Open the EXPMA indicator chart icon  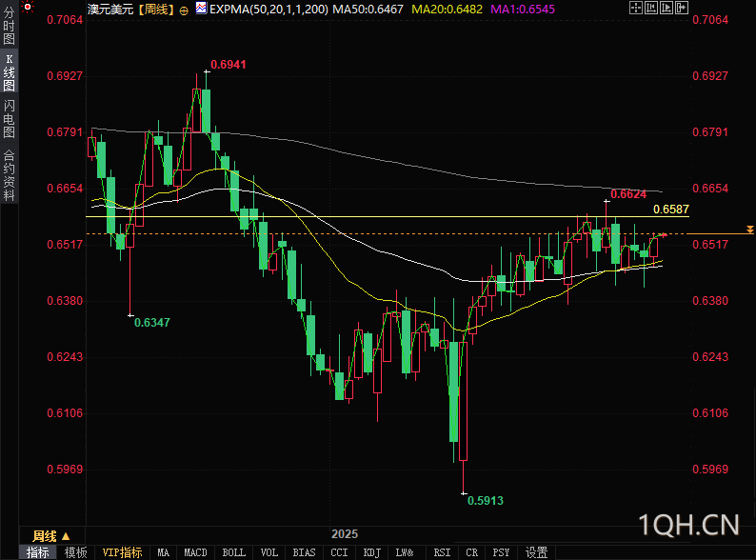coord(201,8)
